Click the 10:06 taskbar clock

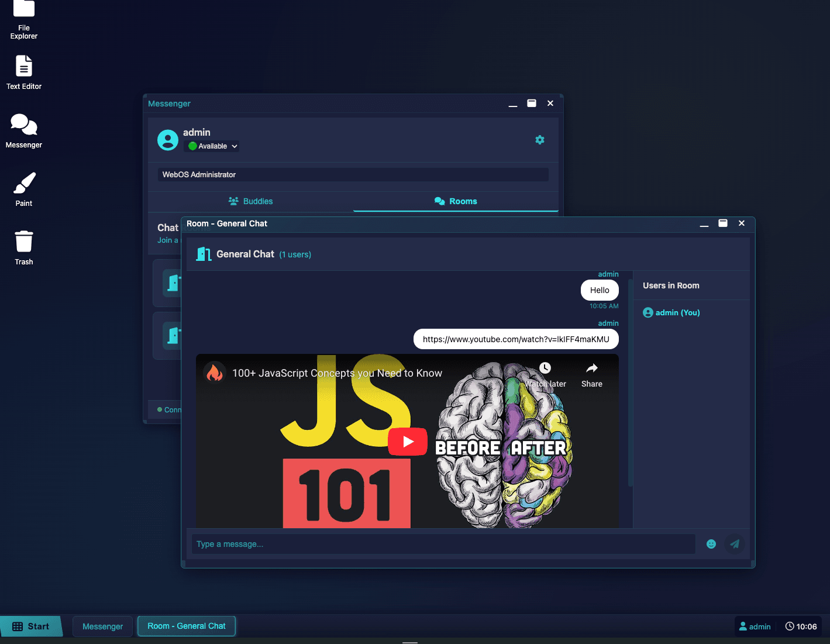pyautogui.click(x=801, y=626)
